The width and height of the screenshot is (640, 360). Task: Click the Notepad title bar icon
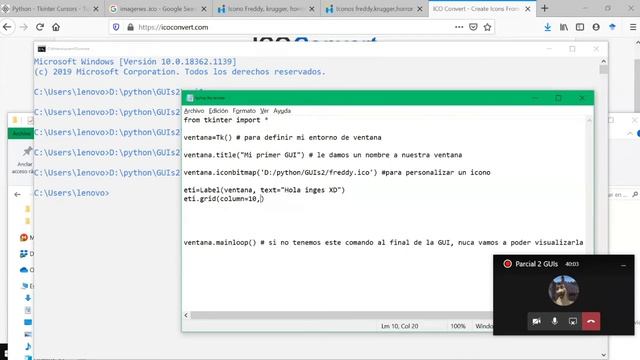[x=190, y=98]
